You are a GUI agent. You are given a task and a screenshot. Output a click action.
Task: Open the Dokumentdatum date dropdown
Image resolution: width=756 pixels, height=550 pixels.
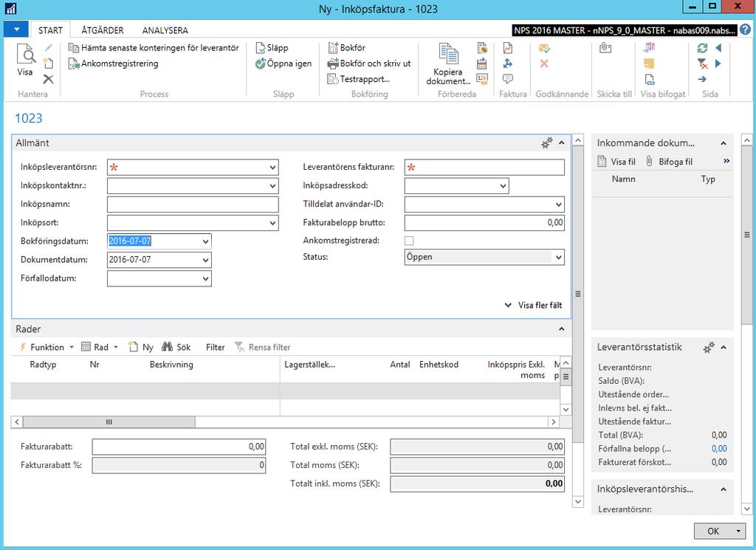click(x=206, y=261)
